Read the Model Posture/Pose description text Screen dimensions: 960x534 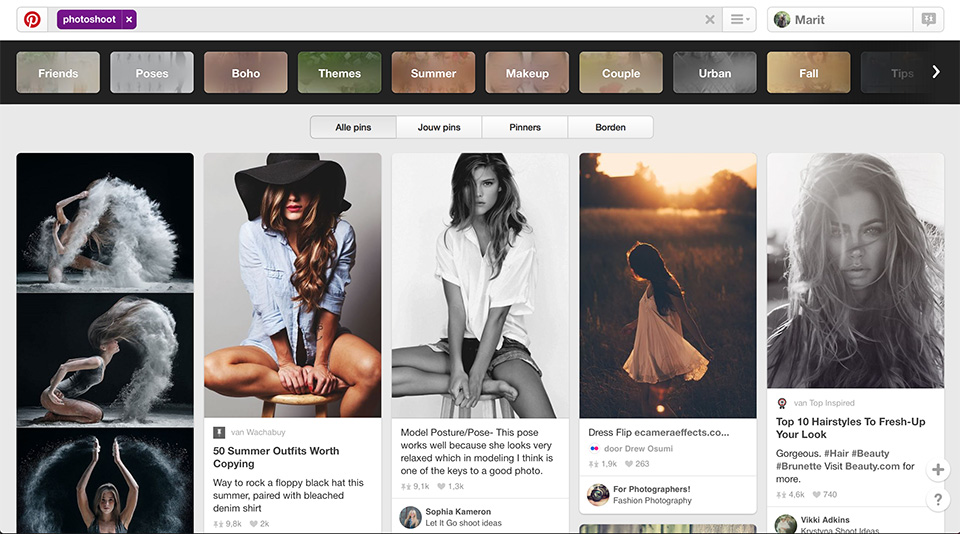click(477, 451)
